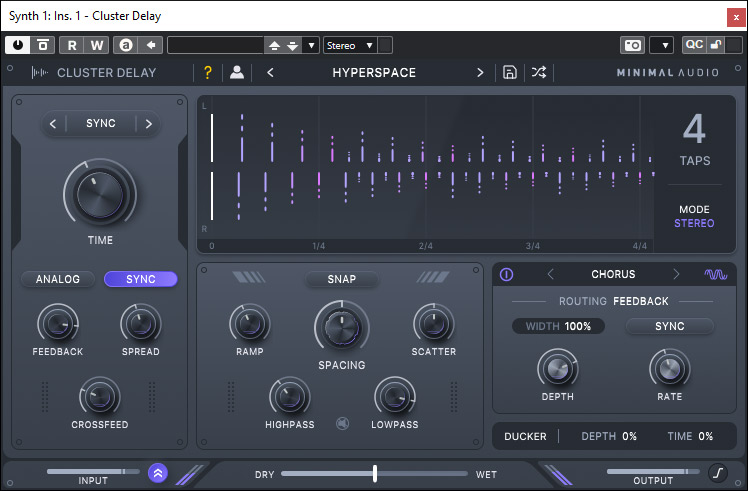Open the HYPERSPACE preset browser
The height and width of the screenshot is (491, 748).
tap(374, 72)
